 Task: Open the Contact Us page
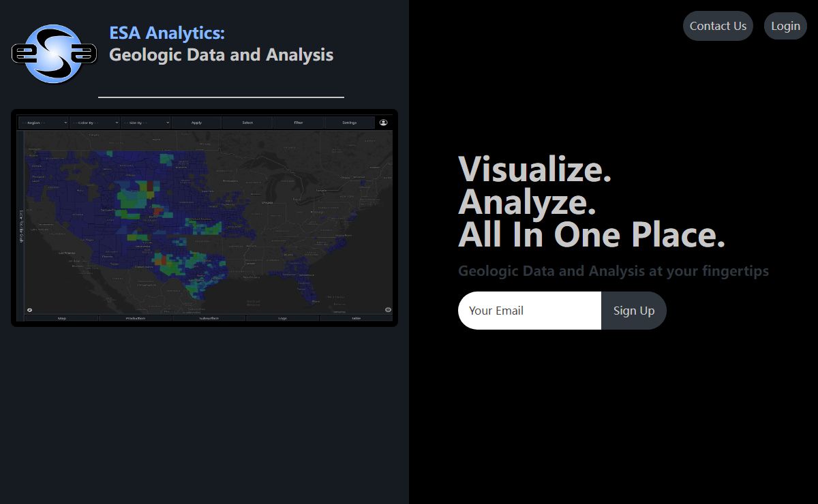(x=718, y=26)
